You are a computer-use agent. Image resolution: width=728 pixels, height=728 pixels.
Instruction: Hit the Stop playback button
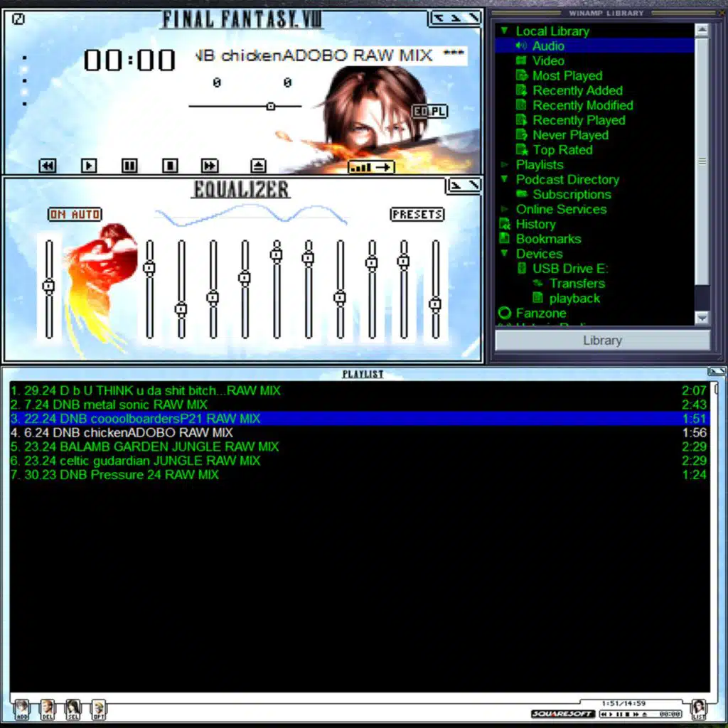170,166
